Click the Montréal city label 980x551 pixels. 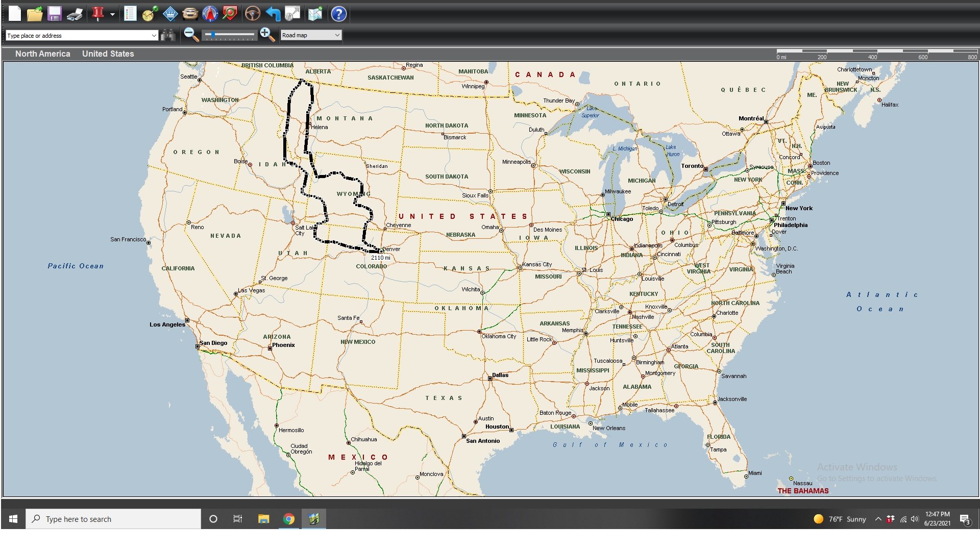click(751, 118)
